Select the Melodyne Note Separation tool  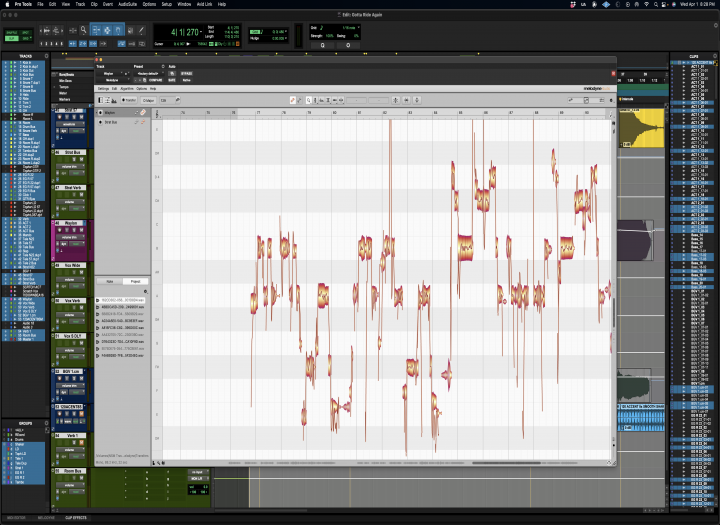pos(339,100)
